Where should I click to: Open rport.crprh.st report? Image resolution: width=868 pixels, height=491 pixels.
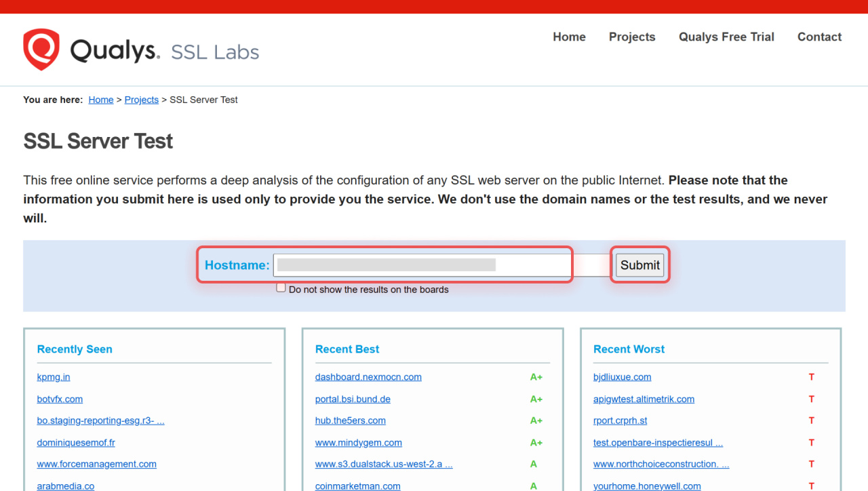(620, 421)
